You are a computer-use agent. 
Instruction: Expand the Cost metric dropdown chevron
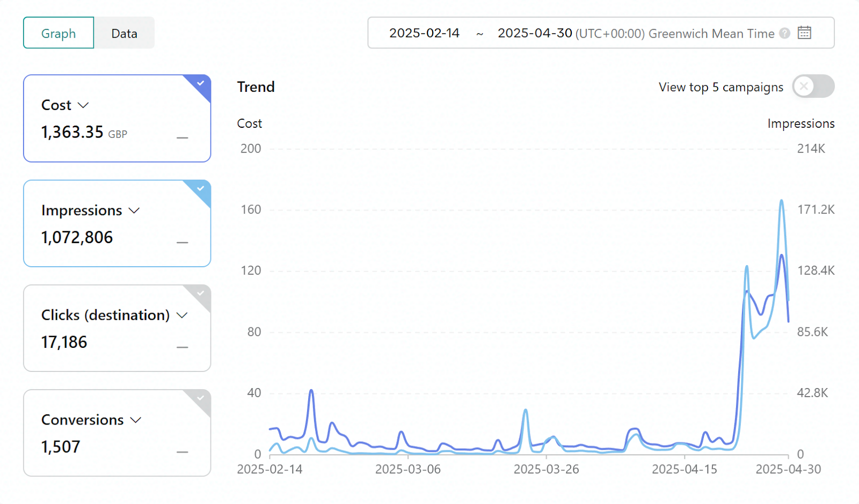click(83, 105)
